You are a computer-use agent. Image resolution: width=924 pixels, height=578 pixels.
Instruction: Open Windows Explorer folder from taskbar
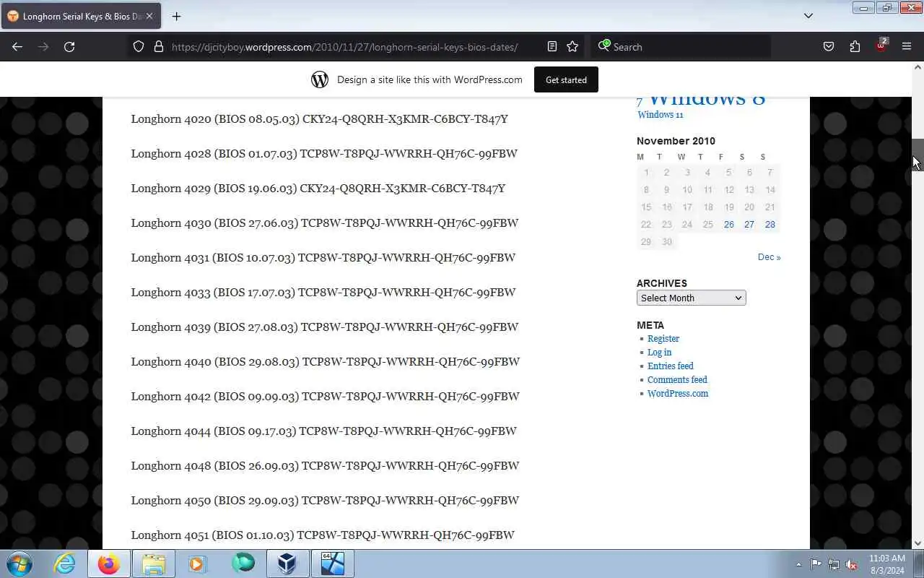click(154, 564)
